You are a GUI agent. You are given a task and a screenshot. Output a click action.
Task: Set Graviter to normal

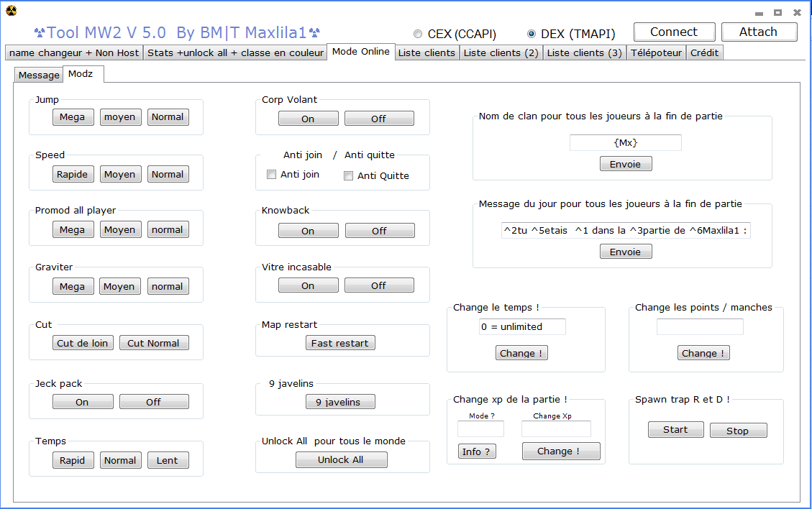pyautogui.click(x=168, y=286)
